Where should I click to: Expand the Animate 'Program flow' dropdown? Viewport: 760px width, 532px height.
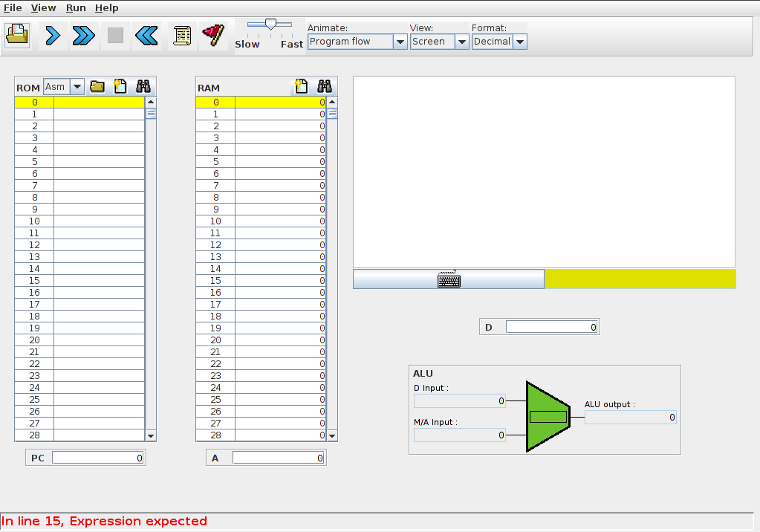[x=399, y=42]
